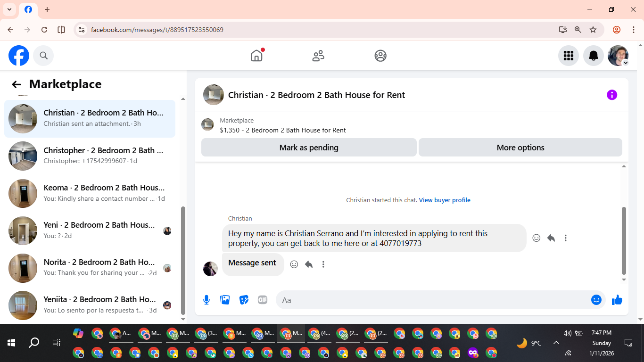Click the install app icon in address bar

click(x=562, y=30)
